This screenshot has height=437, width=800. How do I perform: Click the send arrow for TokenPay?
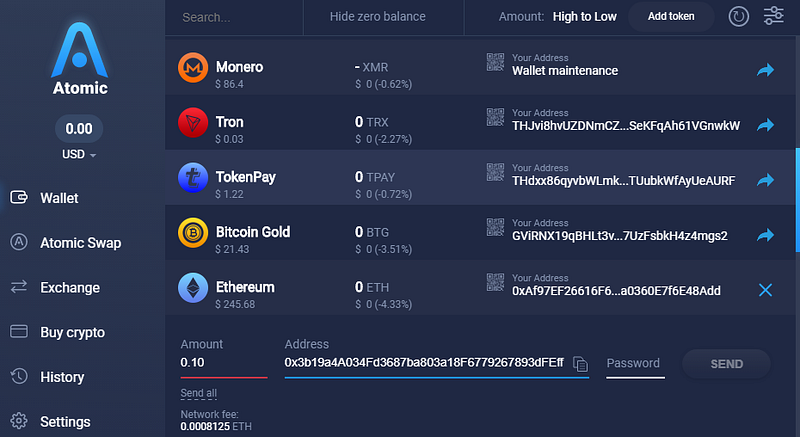click(765, 180)
